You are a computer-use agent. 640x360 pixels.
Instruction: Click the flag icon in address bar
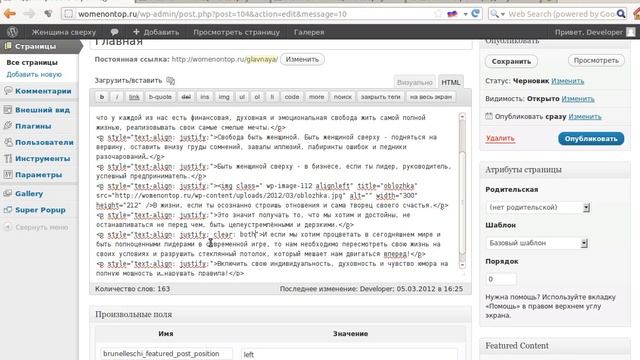pyautogui.click(x=452, y=14)
